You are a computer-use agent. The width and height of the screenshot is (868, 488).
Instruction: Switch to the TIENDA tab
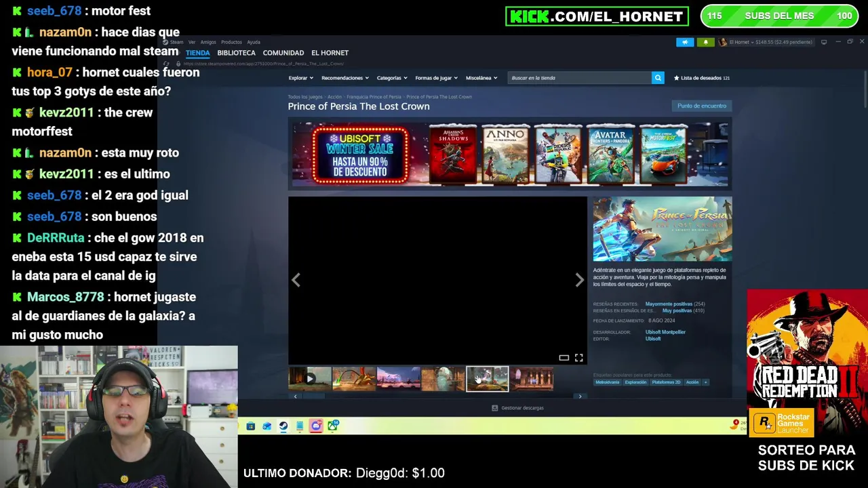point(198,53)
